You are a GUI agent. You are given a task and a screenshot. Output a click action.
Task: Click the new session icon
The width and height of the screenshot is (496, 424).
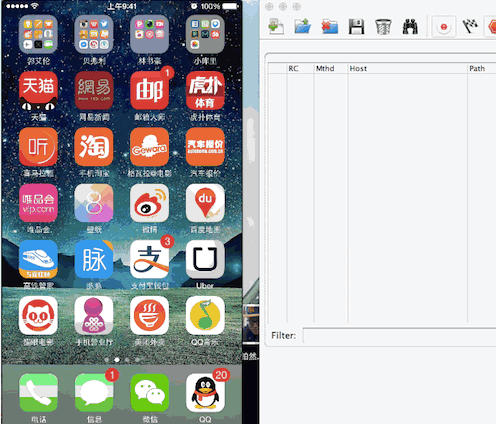tap(276, 26)
